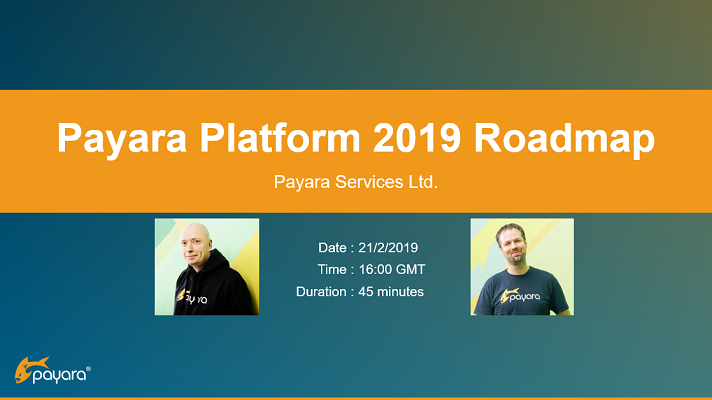The image size is (712, 400).
Task: Click the 'Date :' label
Action: click(x=336, y=248)
